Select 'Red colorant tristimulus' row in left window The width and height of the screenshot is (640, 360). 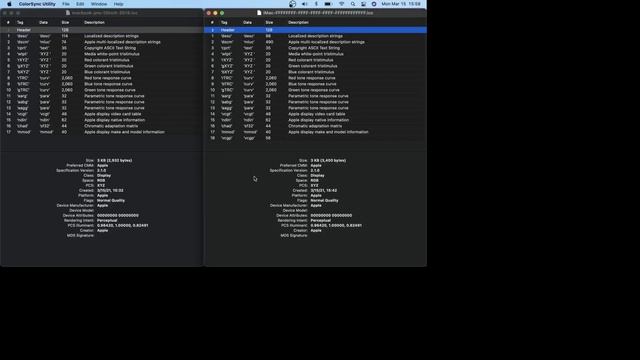coord(101,60)
